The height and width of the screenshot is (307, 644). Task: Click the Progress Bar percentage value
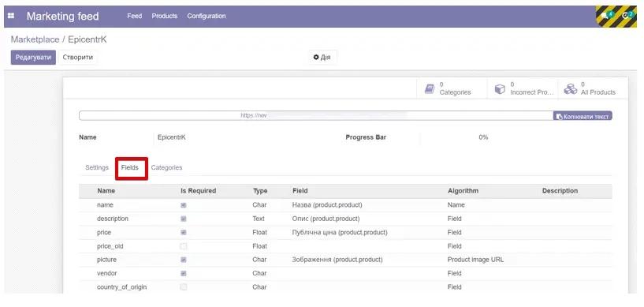[483, 137]
